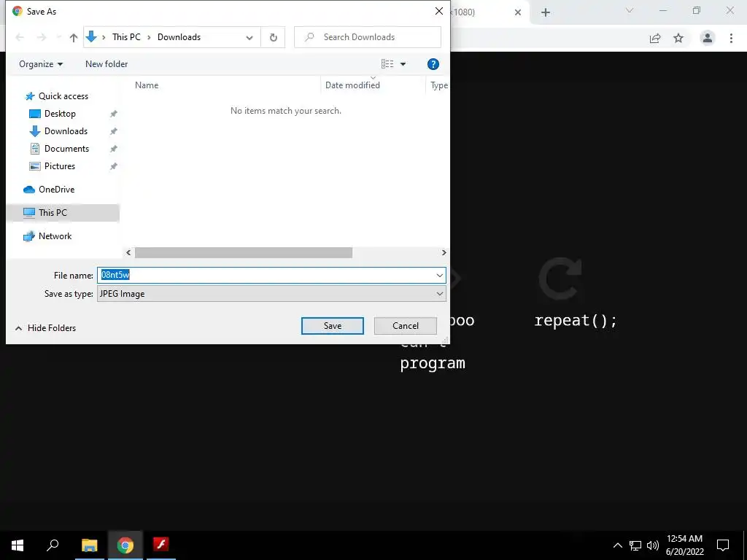Click the Pictures pin icon
The image size is (747, 560).
pyautogui.click(x=113, y=166)
